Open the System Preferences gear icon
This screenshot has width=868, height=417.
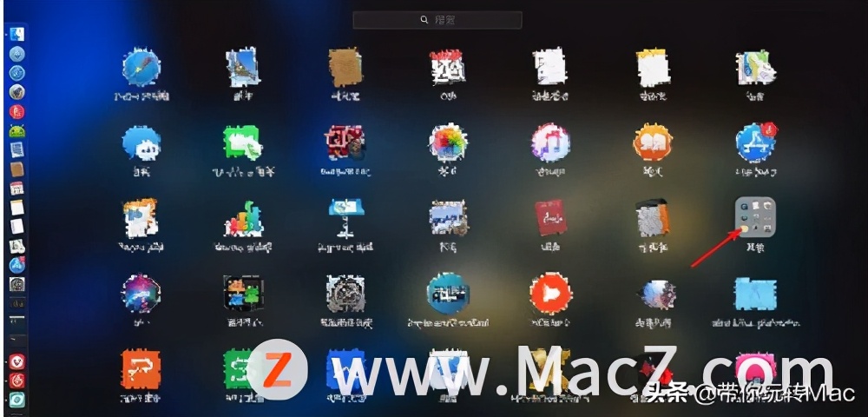point(345,294)
